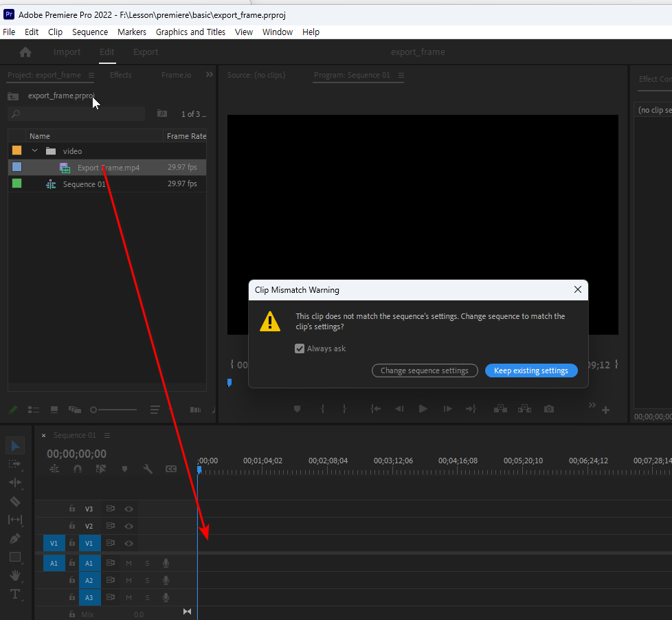Screen dimensions: 672x620
Task: Select the Pen tool
Action: (x=15, y=538)
